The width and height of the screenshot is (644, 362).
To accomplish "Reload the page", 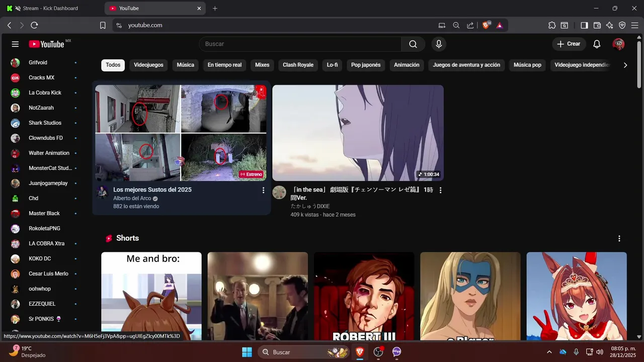I will pyautogui.click(x=34, y=25).
